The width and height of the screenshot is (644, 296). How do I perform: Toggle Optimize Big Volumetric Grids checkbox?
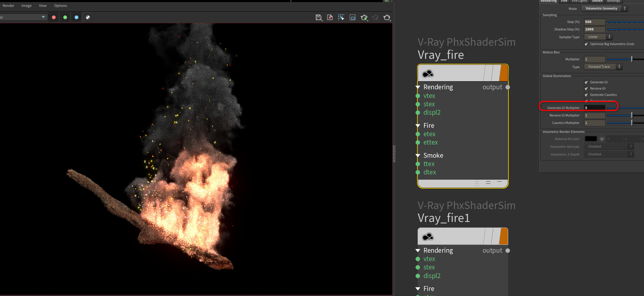[586, 44]
